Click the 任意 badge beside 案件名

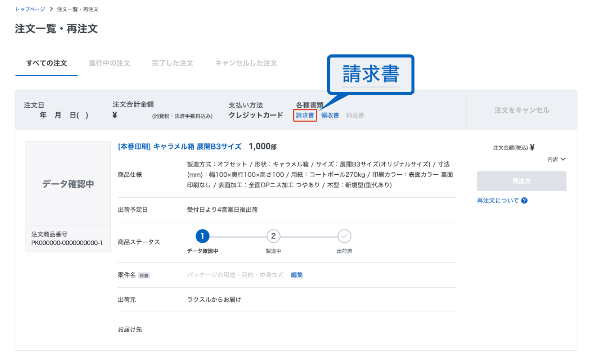tap(144, 275)
